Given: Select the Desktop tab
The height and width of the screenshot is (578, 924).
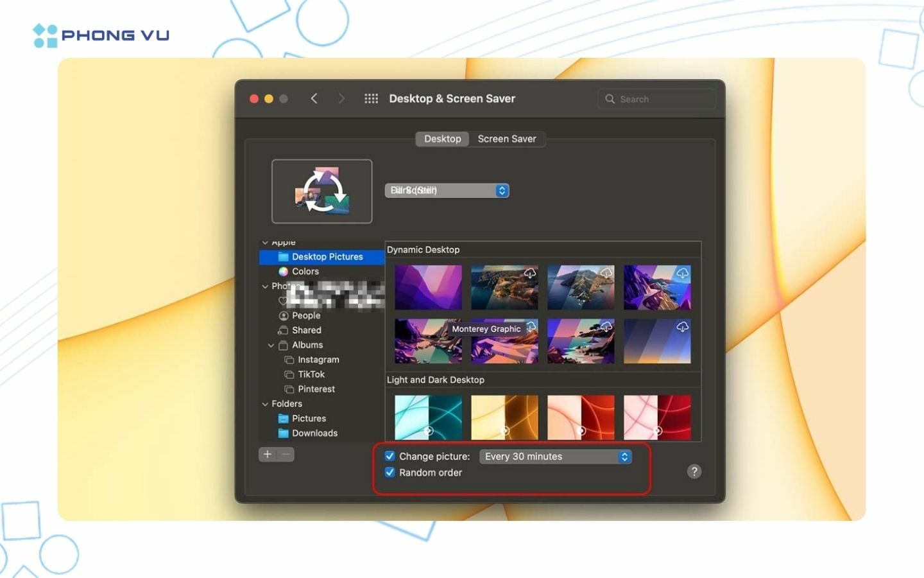Looking at the screenshot, I should 442,139.
